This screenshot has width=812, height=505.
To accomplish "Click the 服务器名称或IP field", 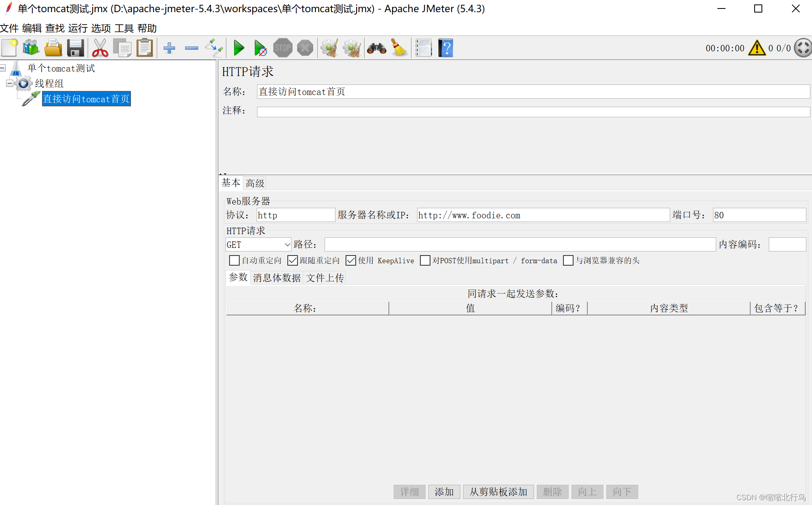I will 543,215.
